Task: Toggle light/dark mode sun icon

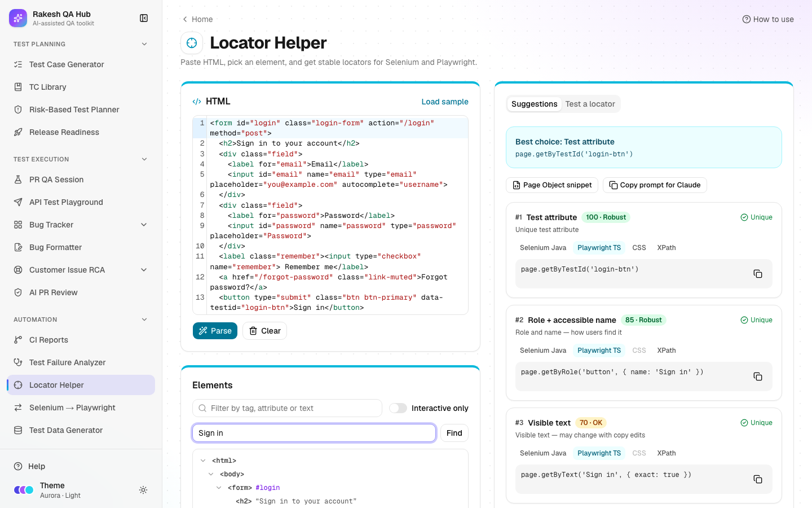Action: click(x=143, y=490)
